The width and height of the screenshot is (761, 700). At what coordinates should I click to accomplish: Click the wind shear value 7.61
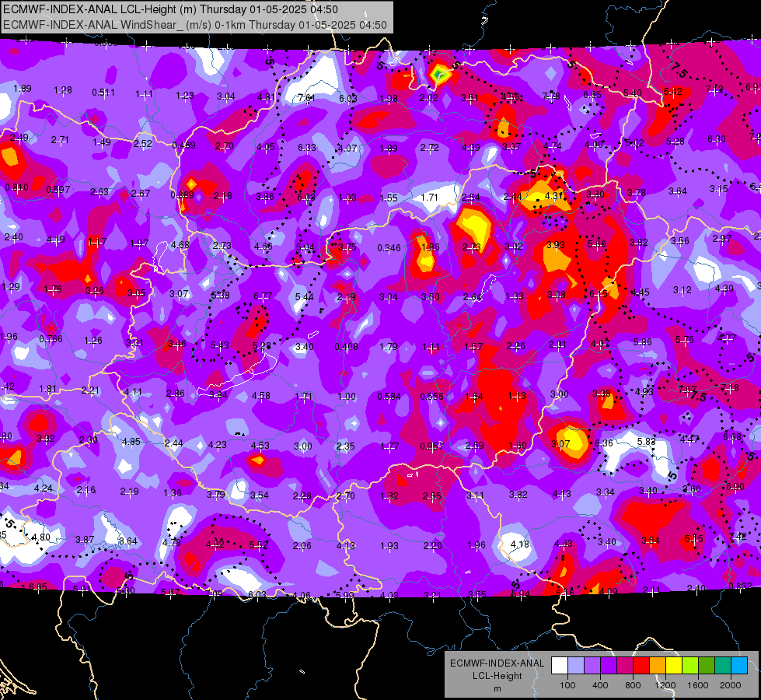[x=306, y=98]
